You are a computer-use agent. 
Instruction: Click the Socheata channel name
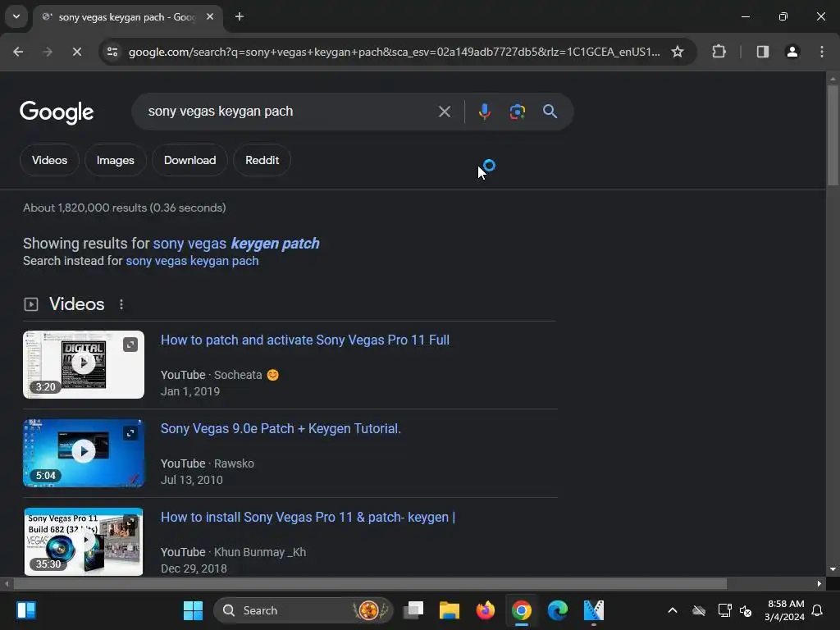coord(238,375)
